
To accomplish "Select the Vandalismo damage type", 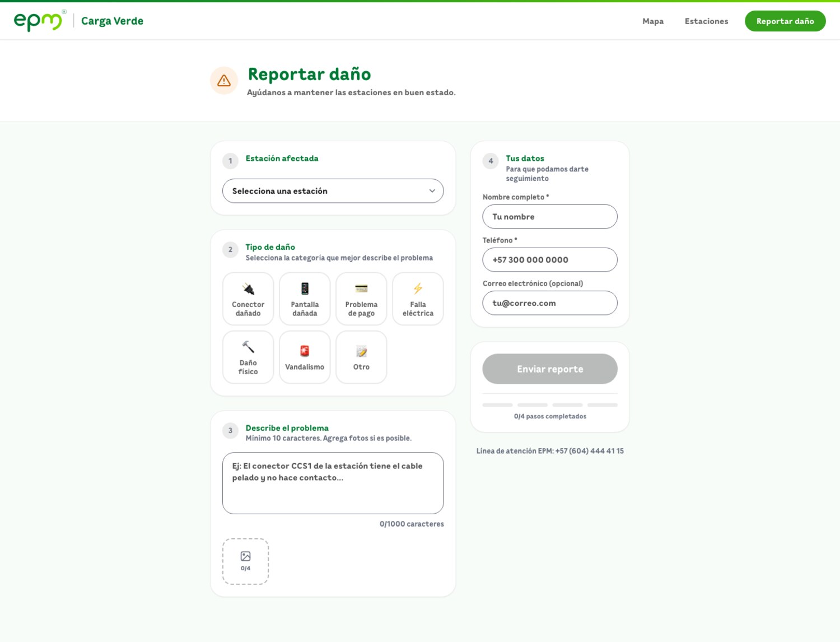I will click(305, 357).
